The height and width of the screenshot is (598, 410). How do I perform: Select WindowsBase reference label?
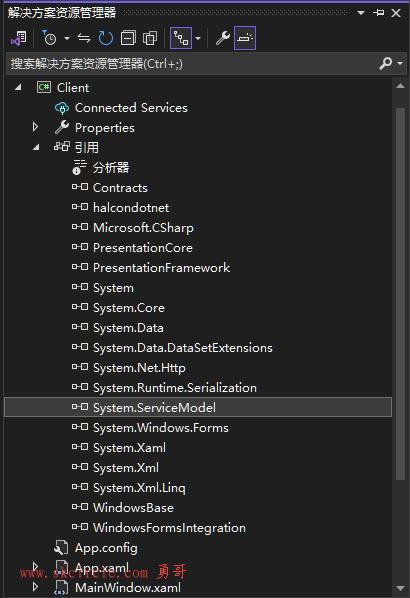133,508
